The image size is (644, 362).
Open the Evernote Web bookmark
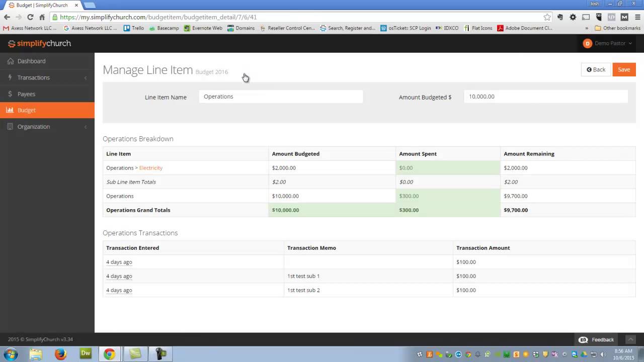[203, 28]
